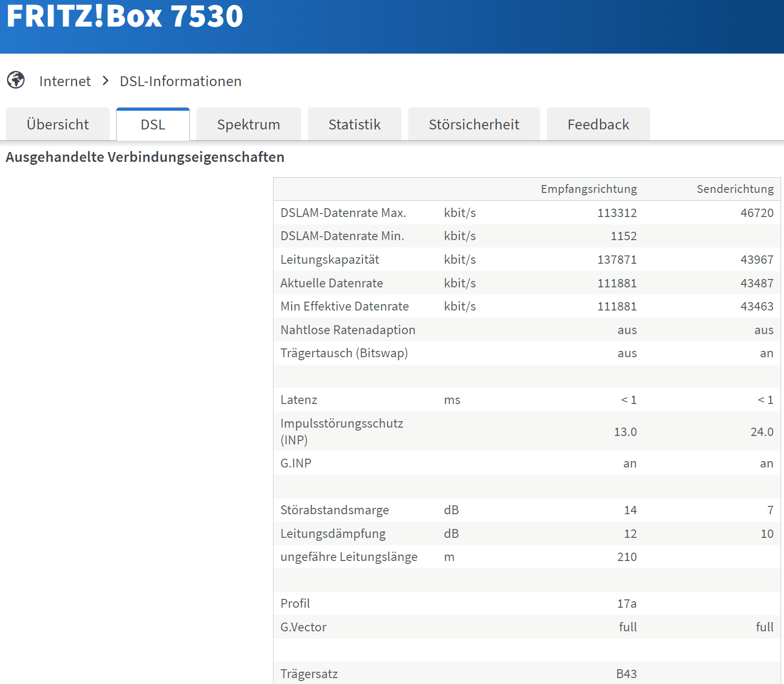
Task: Click the Nahtlose Ratenadaption label
Action: (x=348, y=330)
